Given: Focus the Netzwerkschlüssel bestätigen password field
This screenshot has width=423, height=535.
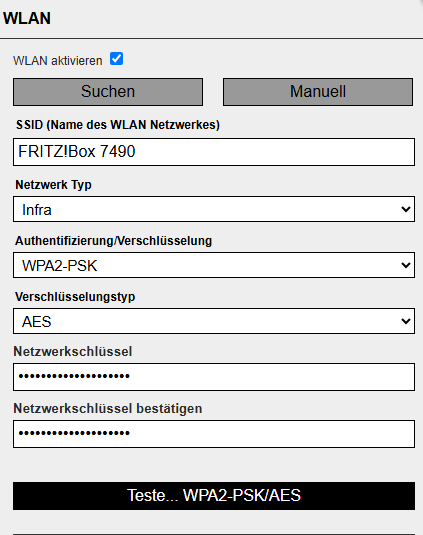Looking at the screenshot, I should pyautogui.click(x=214, y=434).
